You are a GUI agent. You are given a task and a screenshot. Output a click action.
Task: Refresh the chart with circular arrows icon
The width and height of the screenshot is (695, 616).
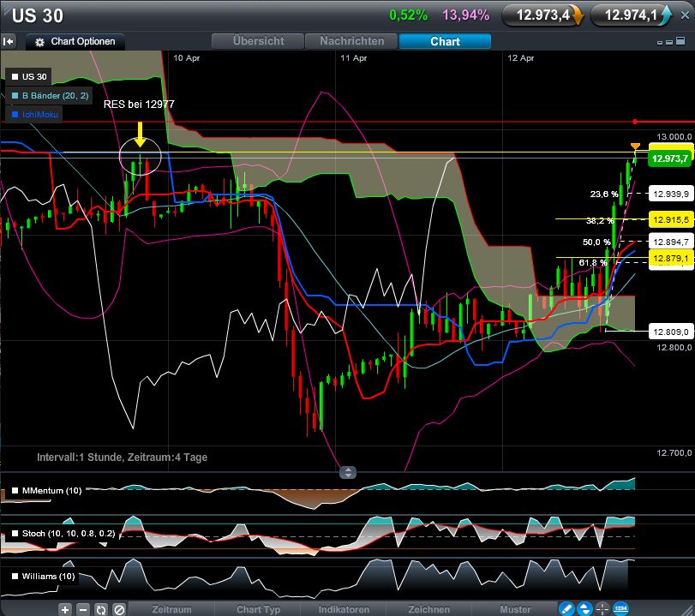(101, 609)
